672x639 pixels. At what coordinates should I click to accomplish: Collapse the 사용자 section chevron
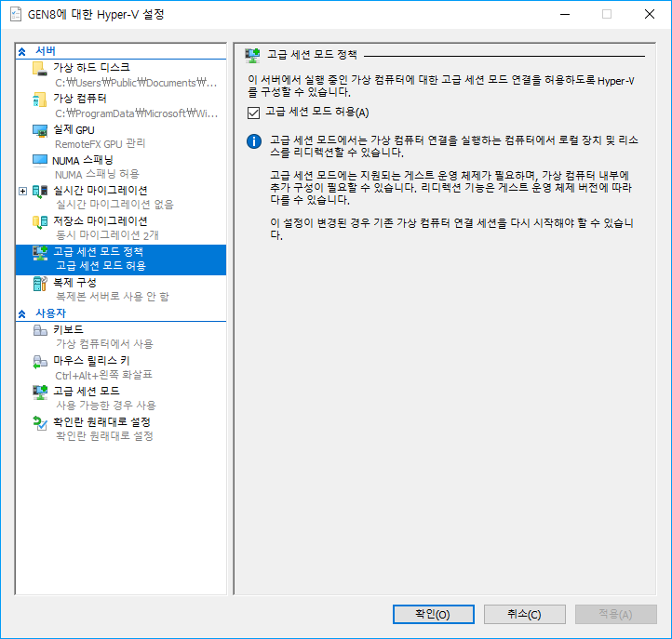(x=21, y=314)
